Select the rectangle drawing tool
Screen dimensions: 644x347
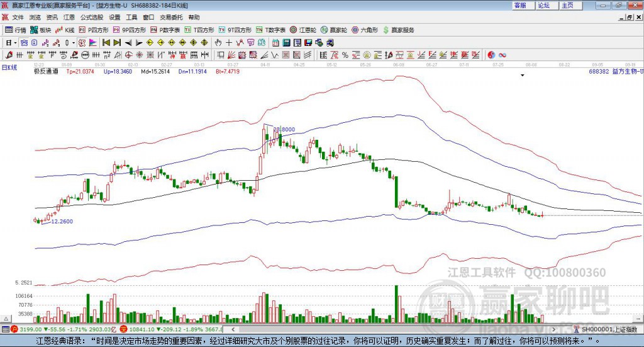[x=221, y=55]
